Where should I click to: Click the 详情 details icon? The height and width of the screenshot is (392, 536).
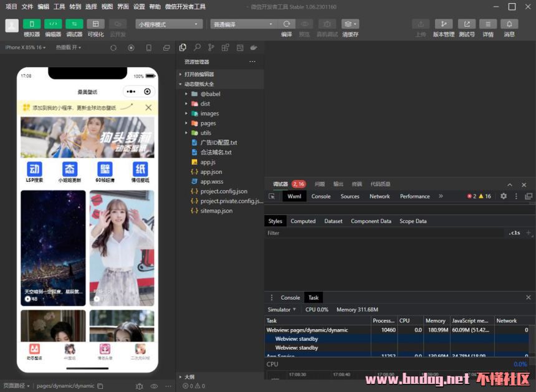pos(487,24)
